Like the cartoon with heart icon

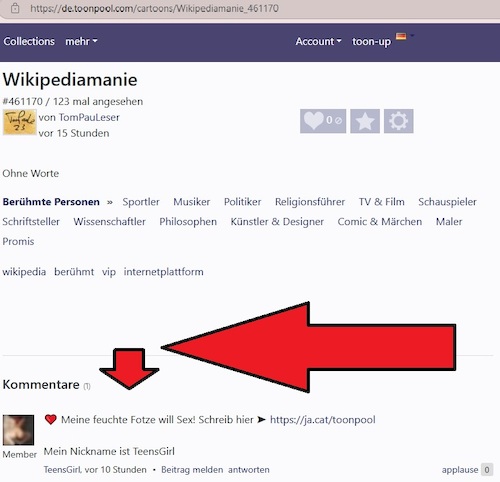[323, 121]
